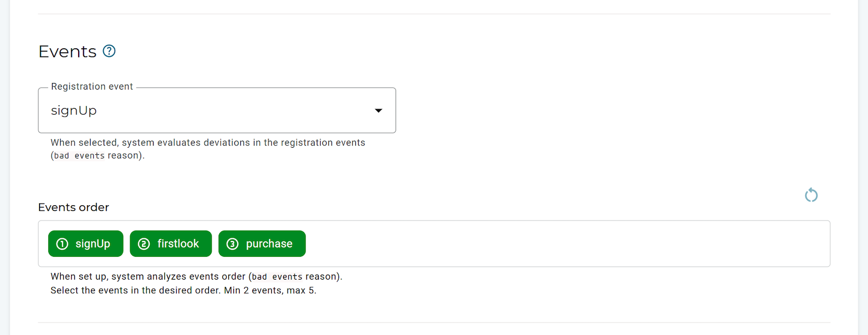
Task: Open the Registration event combo box
Action: (217, 111)
